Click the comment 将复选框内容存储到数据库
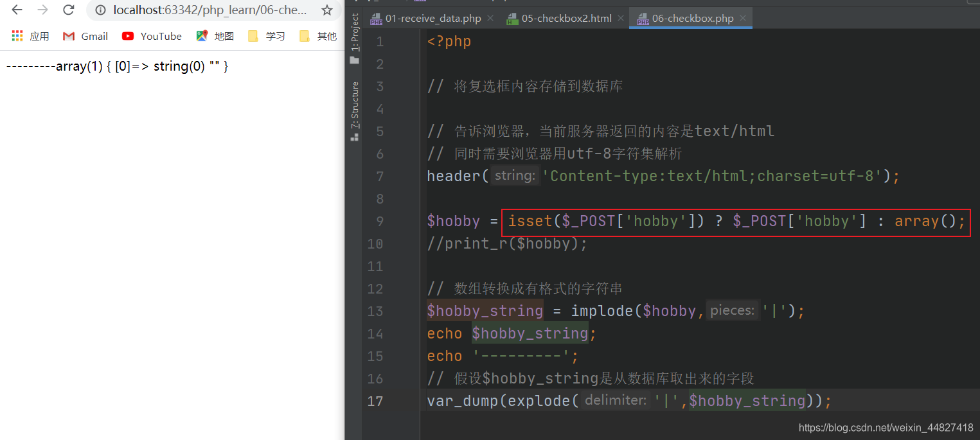The height and width of the screenshot is (440, 980). (x=539, y=86)
